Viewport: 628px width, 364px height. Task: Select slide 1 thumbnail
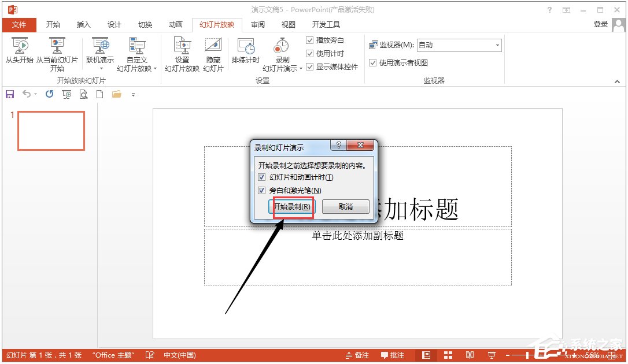(x=51, y=131)
